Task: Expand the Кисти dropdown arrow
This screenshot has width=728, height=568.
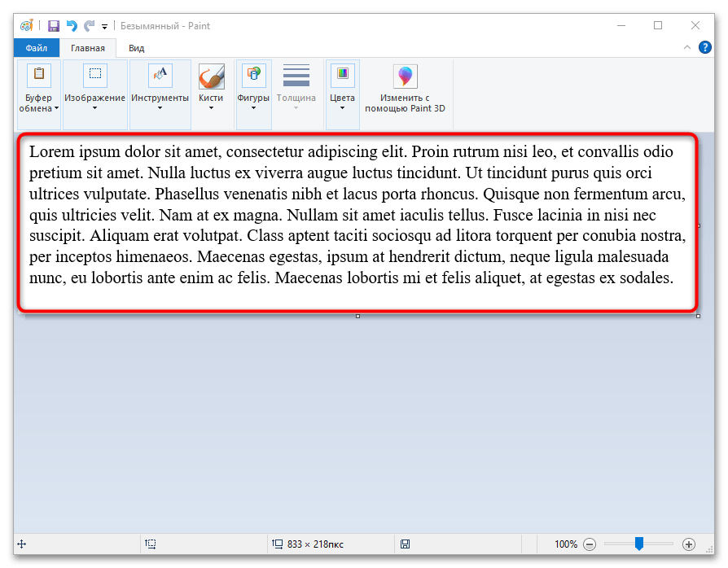Action: tap(211, 108)
